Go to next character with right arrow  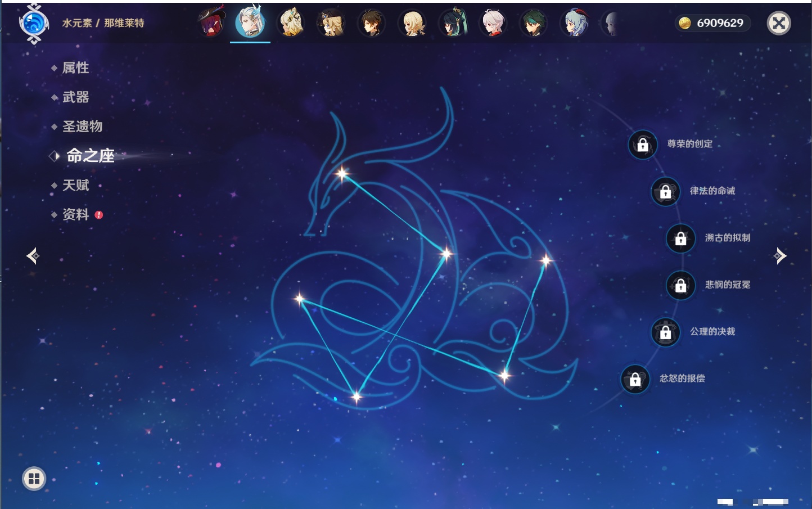779,256
